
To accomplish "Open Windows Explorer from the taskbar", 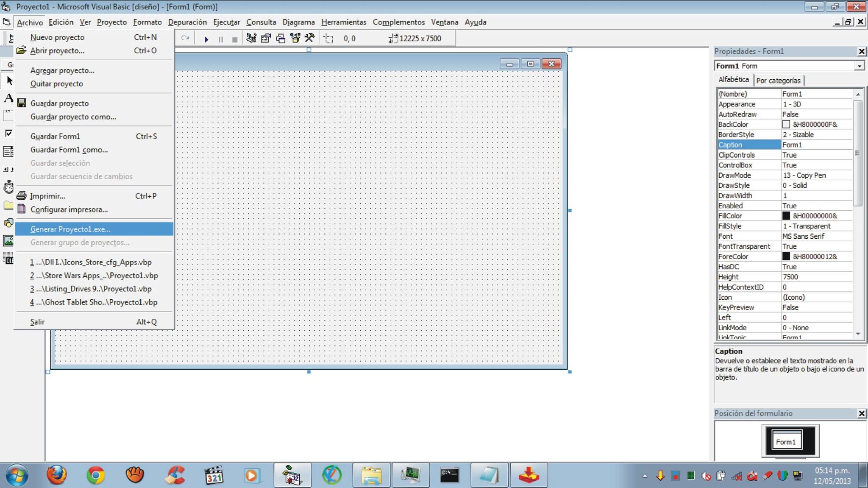I will click(371, 475).
